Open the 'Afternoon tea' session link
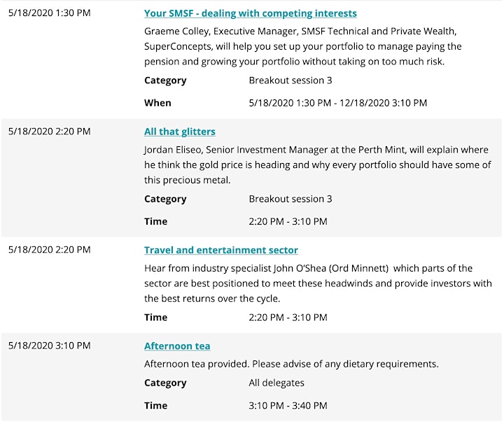The height and width of the screenshot is (422, 504). [177, 346]
